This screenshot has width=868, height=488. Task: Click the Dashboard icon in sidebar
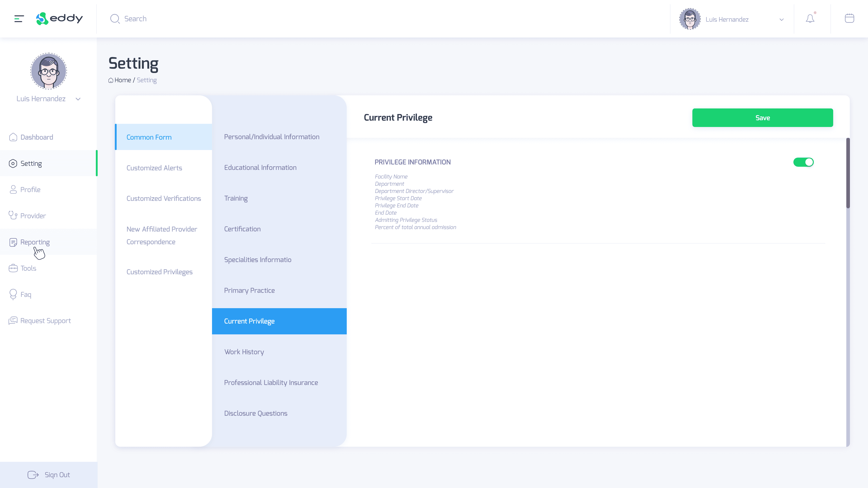pyautogui.click(x=13, y=137)
